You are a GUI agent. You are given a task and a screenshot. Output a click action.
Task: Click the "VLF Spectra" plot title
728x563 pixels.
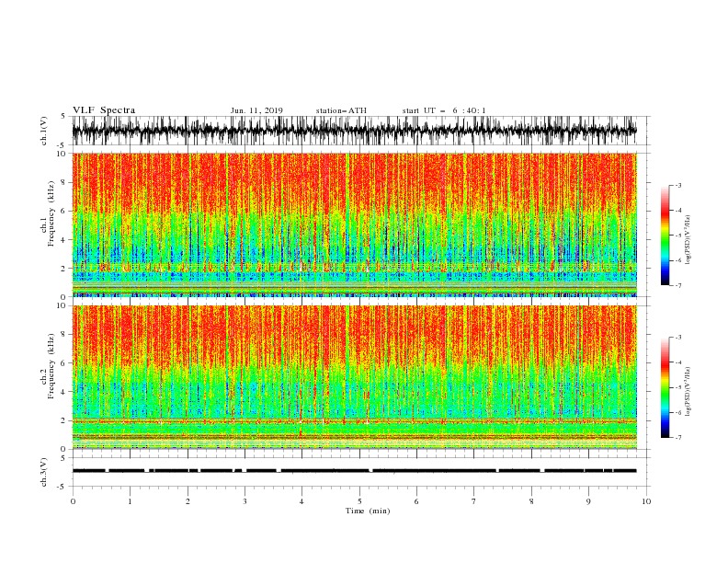coord(104,110)
